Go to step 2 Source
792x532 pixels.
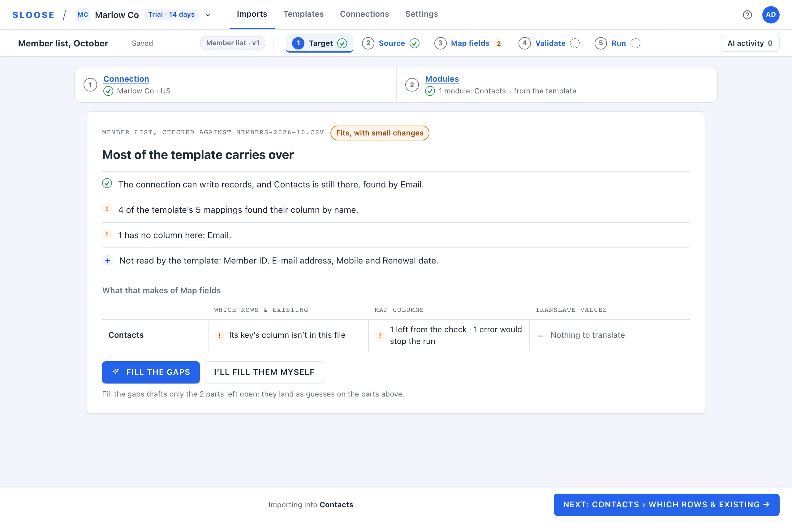pyautogui.click(x=391, y=43)
